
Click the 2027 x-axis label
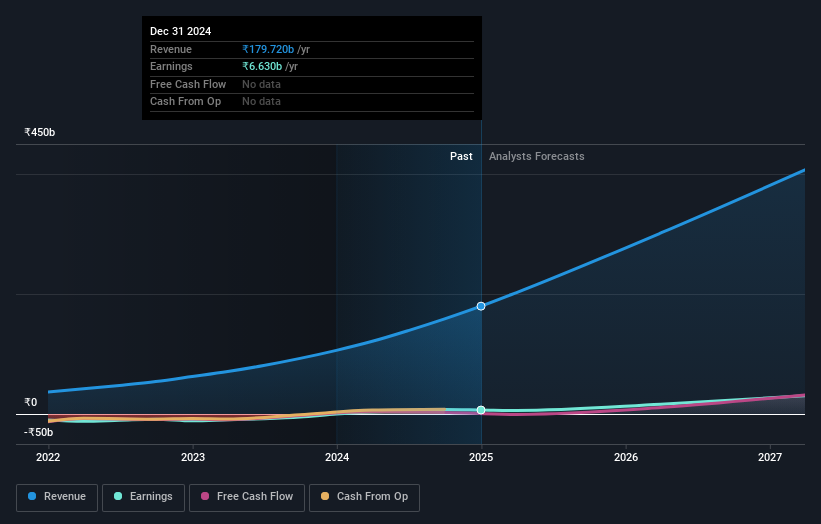click(770, 457)
